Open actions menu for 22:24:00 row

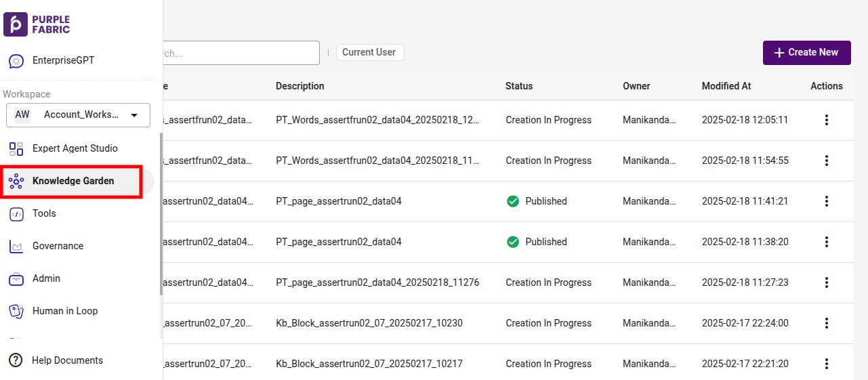[827, 323]
